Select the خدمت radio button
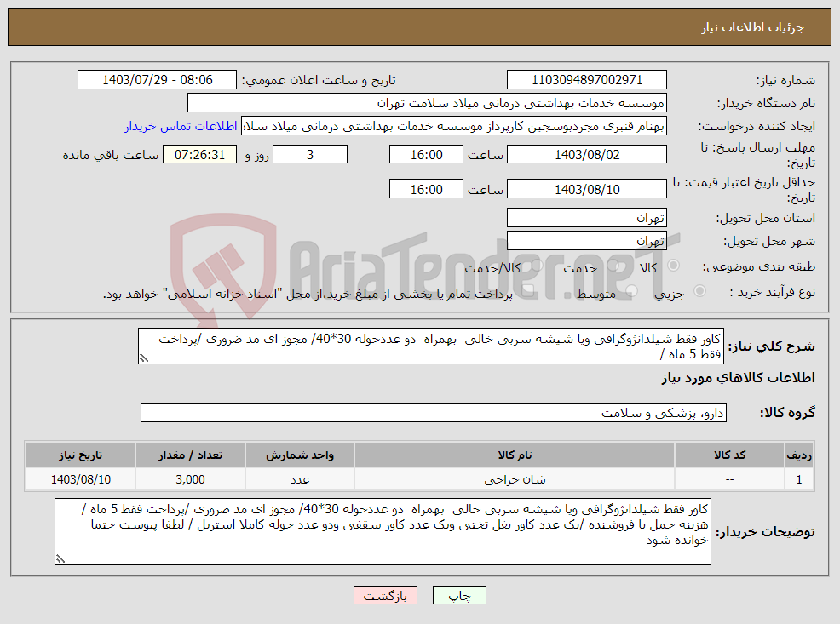This screenshot has height=624, width=840. (613, 266)
